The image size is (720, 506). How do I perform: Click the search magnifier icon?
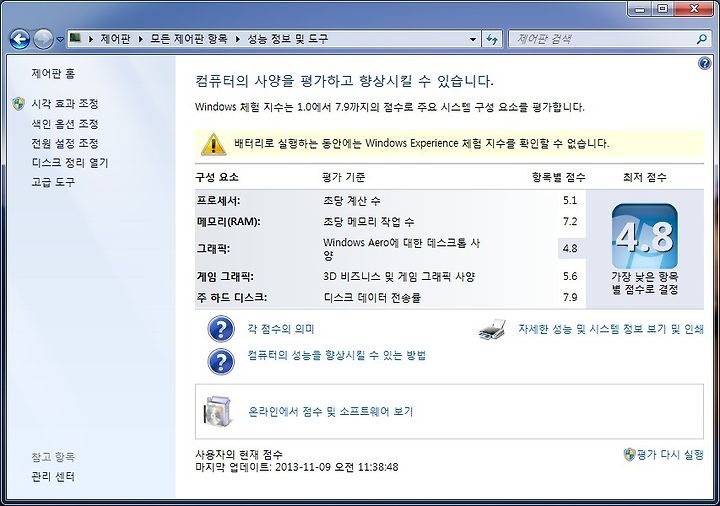tap(702, 39)
